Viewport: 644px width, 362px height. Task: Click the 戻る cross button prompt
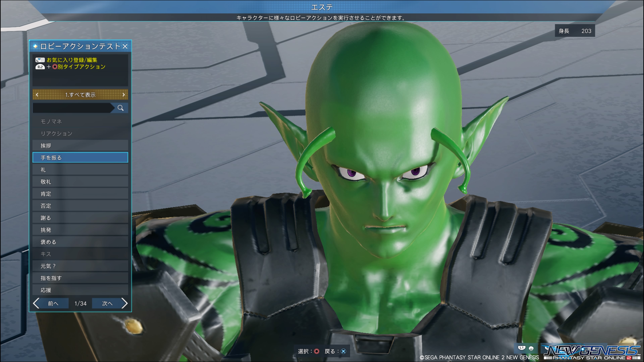(335, 351)
